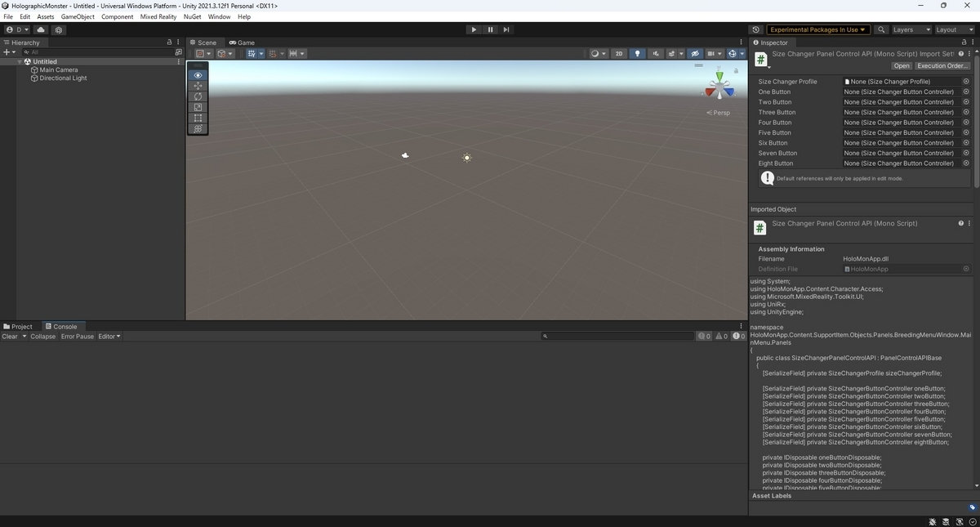Open the Hierarchy create plus dropdown
980x527 pixels.
(x=9, y=51)
